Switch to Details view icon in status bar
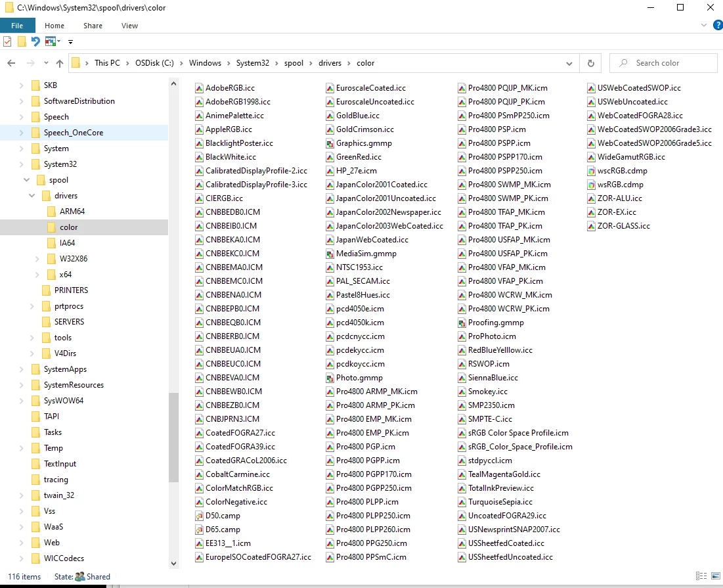The width and height of the screenshot is (723, 588). tap(701, 576)
